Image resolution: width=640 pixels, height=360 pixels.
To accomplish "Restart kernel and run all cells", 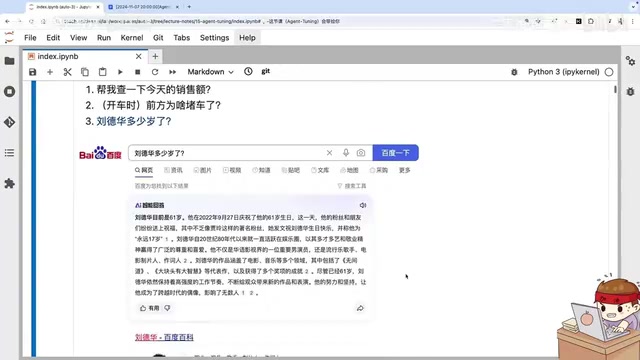I will coord(173,72).
